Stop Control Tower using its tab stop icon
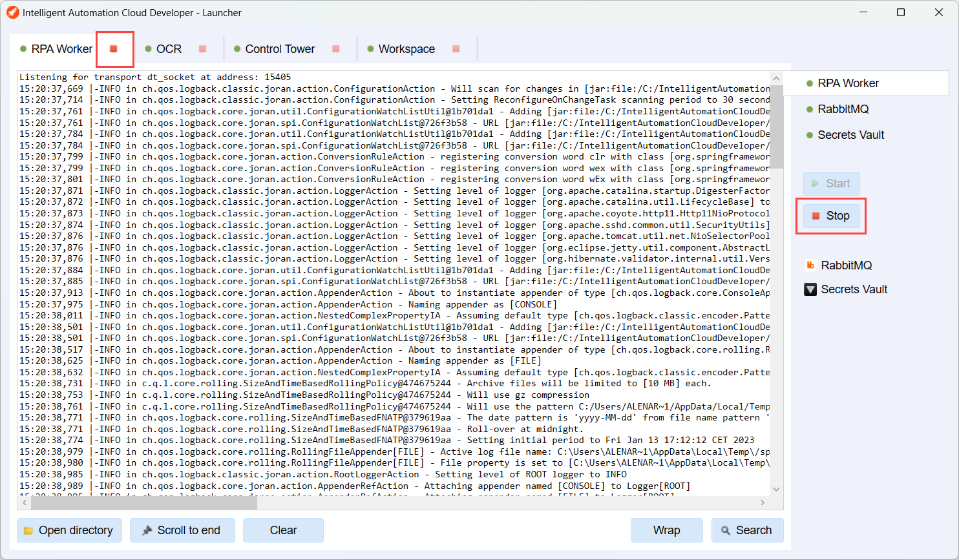Image resolution: width=959 pixels, height=560 pixels. (x=335, y=49)
